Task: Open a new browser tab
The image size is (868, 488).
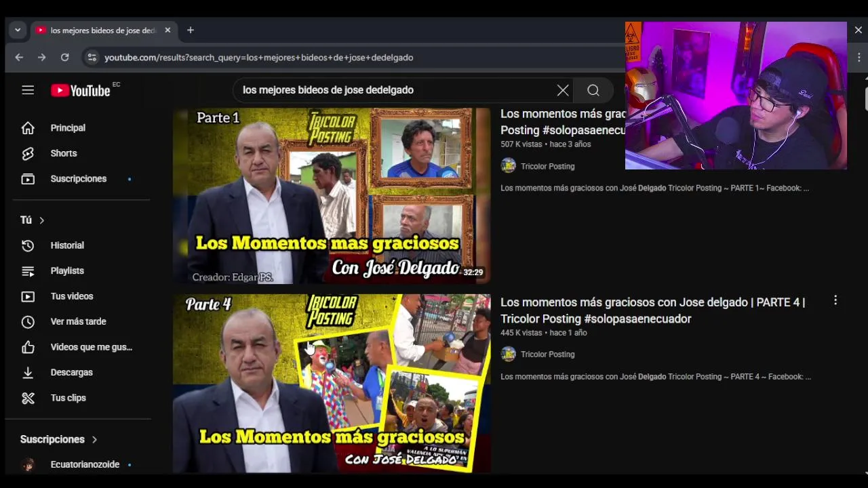Action: click(x=191, y=30)
